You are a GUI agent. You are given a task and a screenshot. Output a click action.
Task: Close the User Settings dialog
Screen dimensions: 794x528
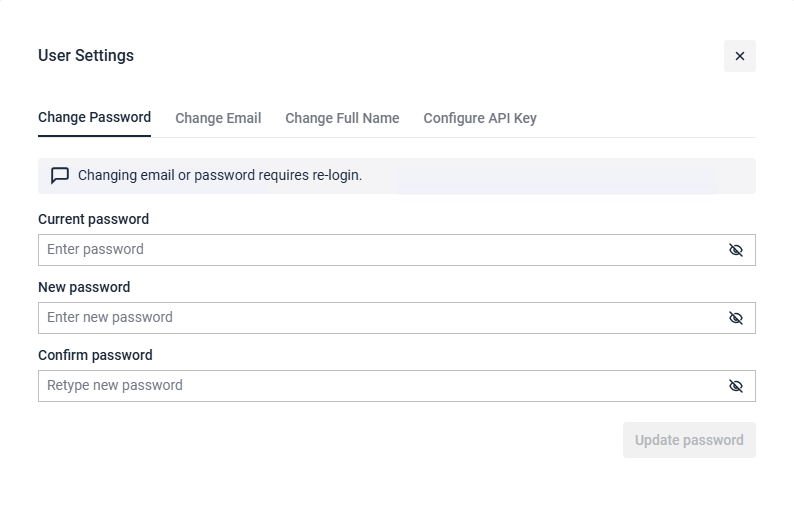pos(740,56)
